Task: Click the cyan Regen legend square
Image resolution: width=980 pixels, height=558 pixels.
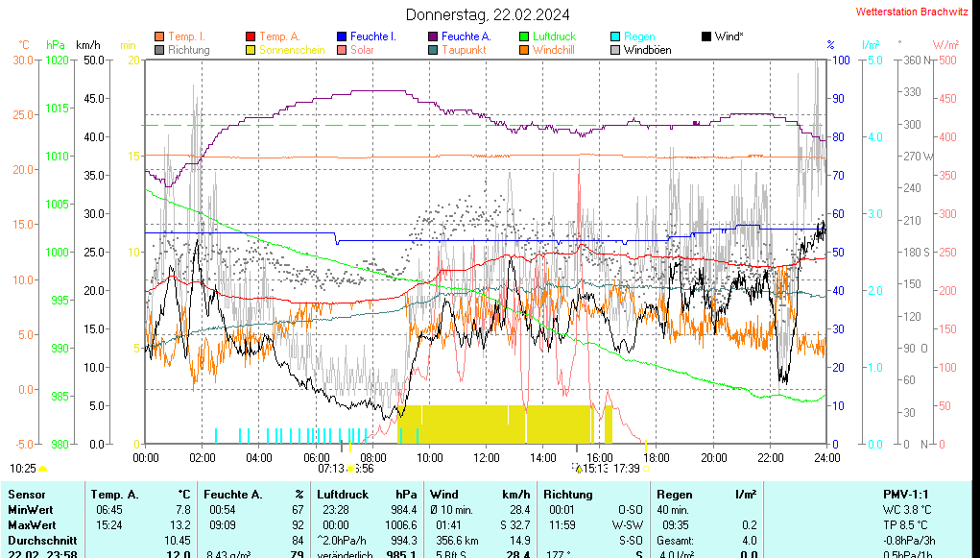Action: pos(615,36)
